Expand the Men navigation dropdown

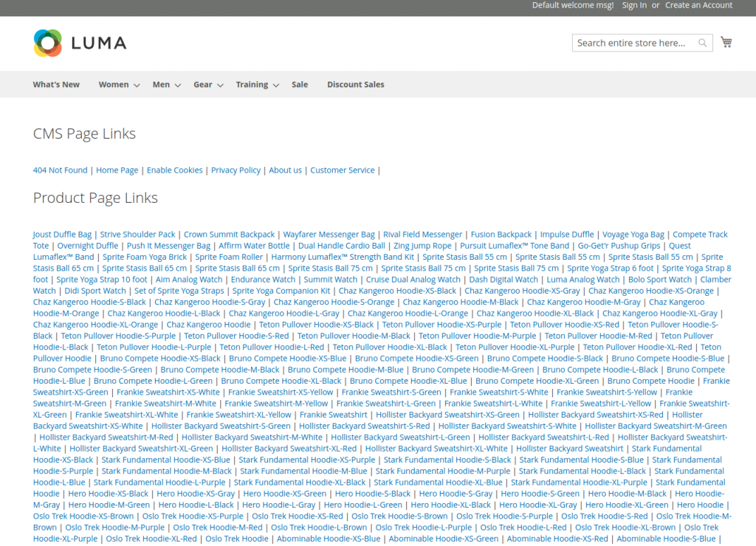[162, 84]
